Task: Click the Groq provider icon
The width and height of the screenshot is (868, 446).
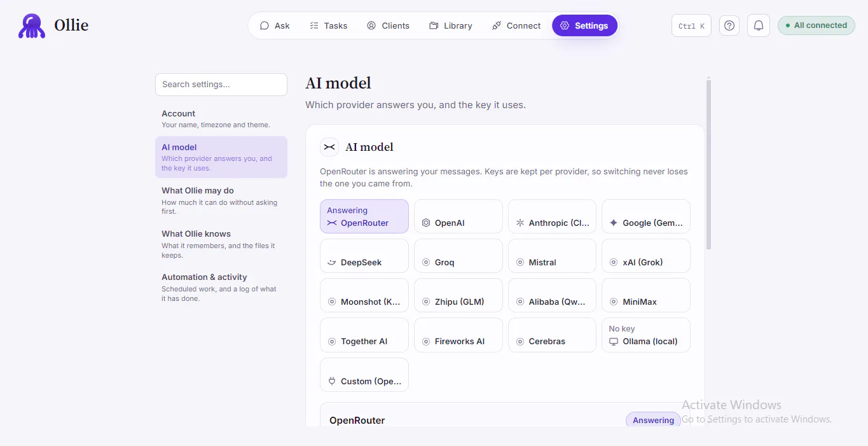Action: (426, 263)
